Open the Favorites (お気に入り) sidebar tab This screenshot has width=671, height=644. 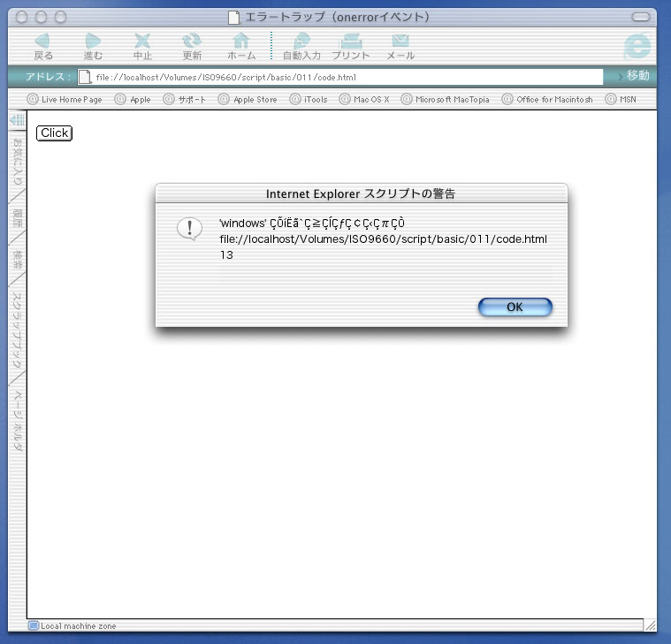click(17, 161)
